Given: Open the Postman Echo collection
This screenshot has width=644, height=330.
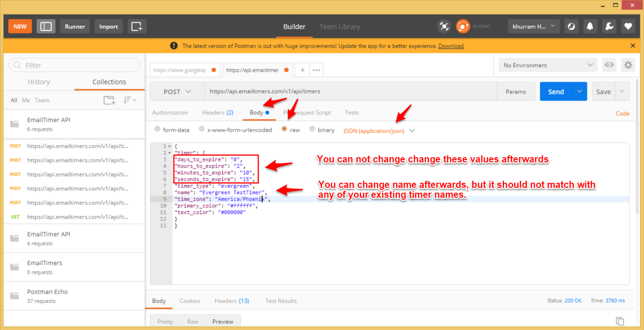Looking at the screenshot, I should (74, 296).
